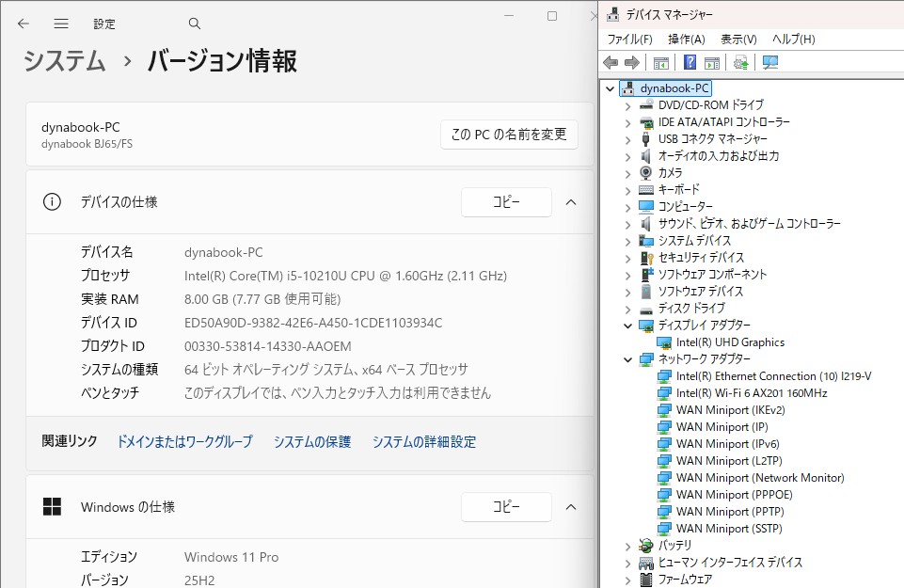Collapse the デバイスの仕様 section chevron

pos(570,202)
